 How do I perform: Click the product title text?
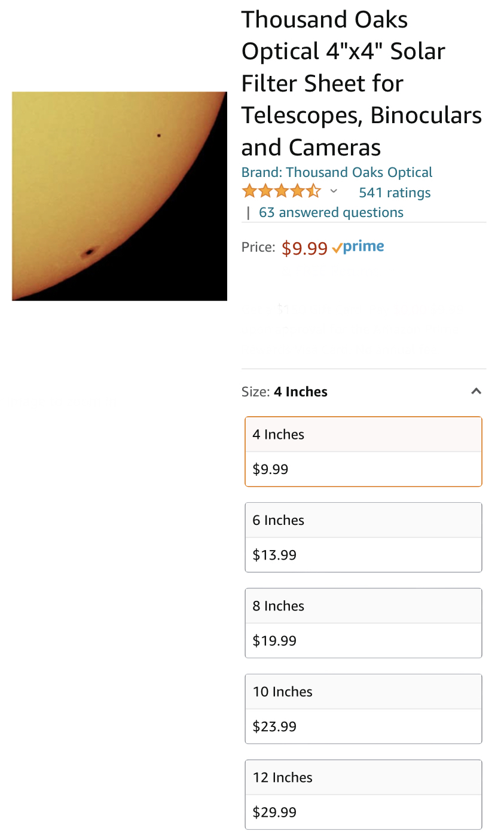tap(361, 84)
